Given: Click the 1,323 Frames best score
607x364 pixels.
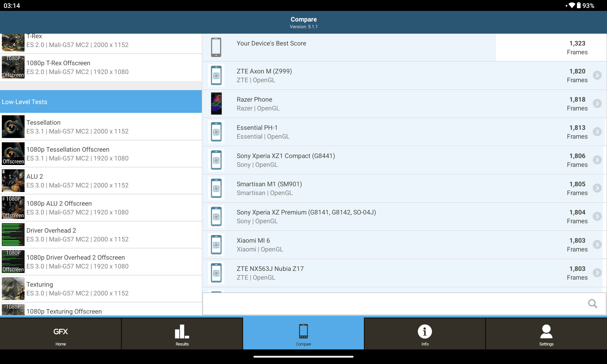Looking at the screenshot, I should pos(577,48).
